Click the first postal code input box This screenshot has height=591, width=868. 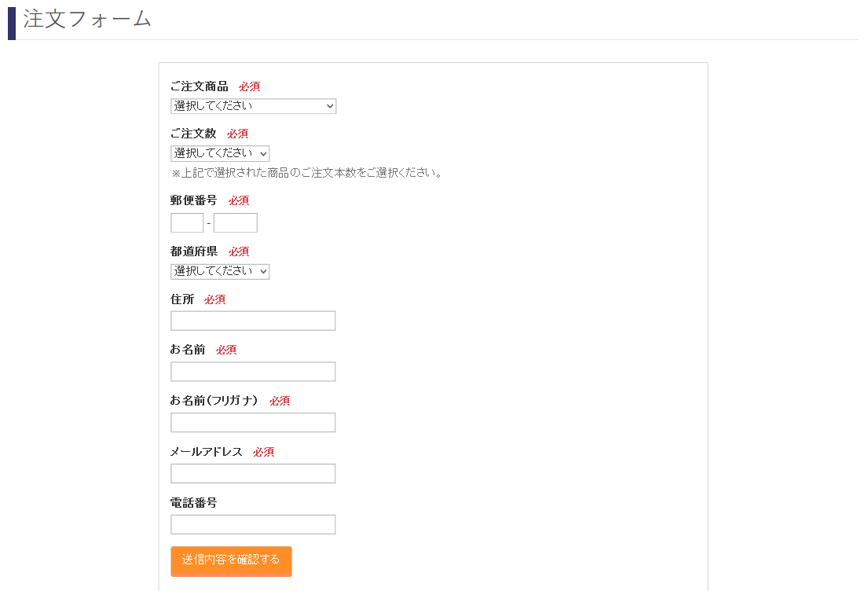(187, 222)
